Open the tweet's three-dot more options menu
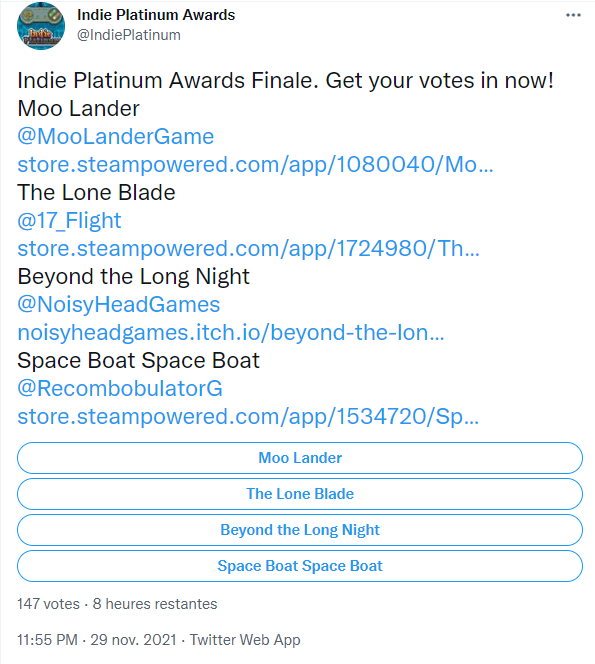 pos(573,15)
